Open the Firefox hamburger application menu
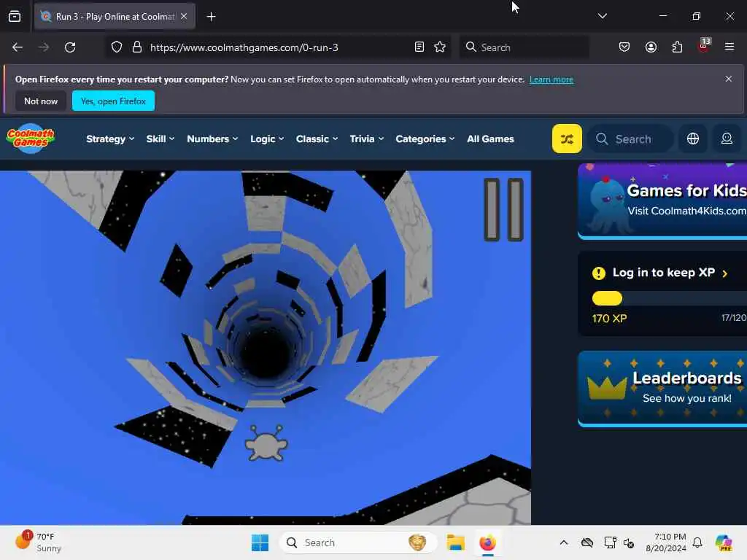747x560 pixels. [729, 47]
